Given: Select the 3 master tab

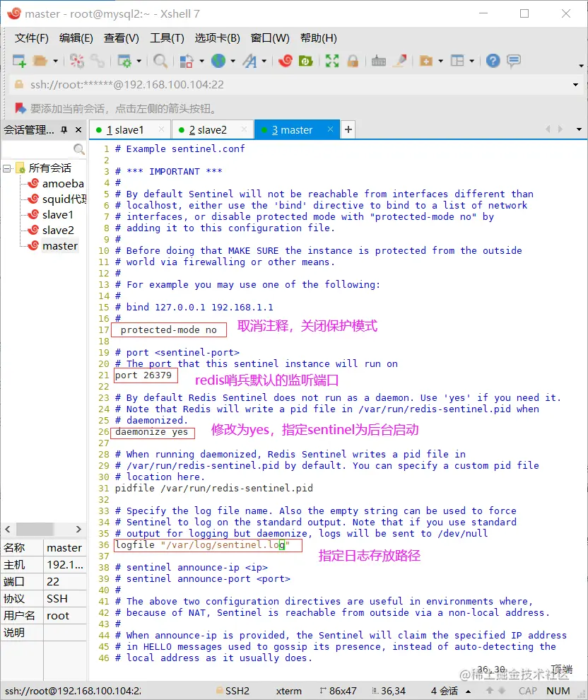Looking at the screenshot, I should (292, 130).
